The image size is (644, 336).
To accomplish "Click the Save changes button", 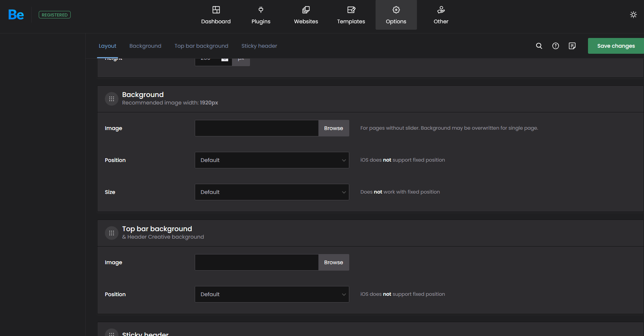I will (x=615, y=46).
